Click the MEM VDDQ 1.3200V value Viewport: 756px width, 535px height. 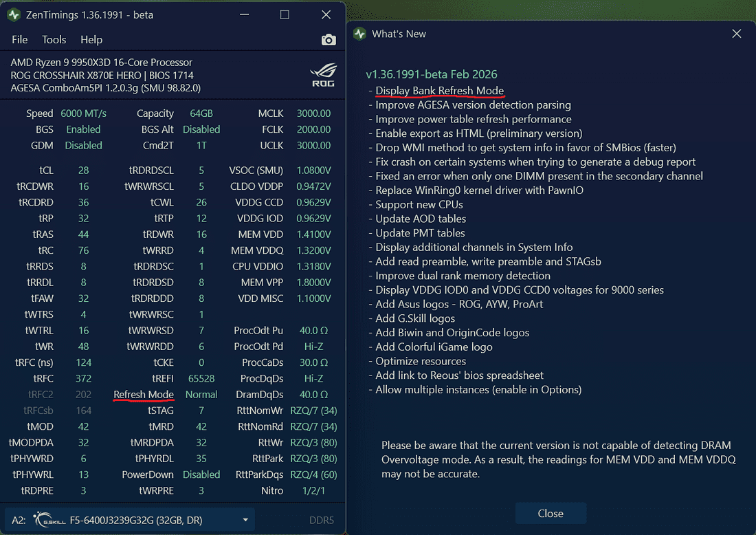(313, 250)
